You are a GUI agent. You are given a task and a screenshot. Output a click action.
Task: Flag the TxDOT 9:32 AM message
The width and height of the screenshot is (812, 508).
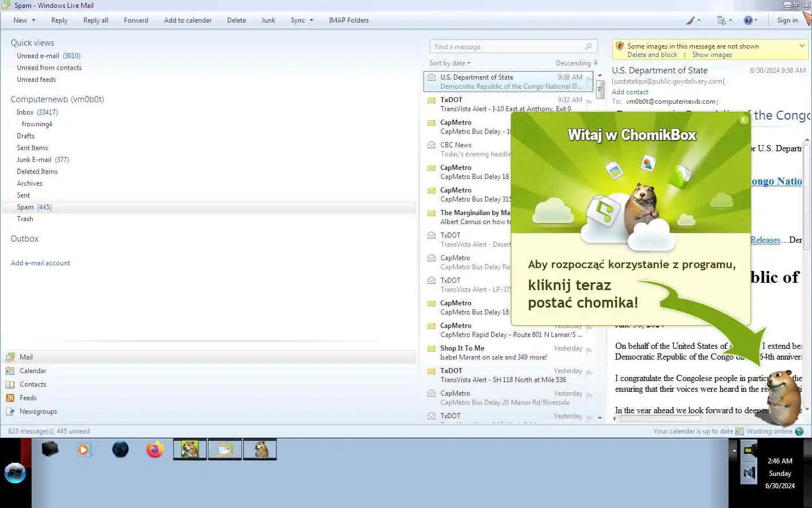point(589,103)
